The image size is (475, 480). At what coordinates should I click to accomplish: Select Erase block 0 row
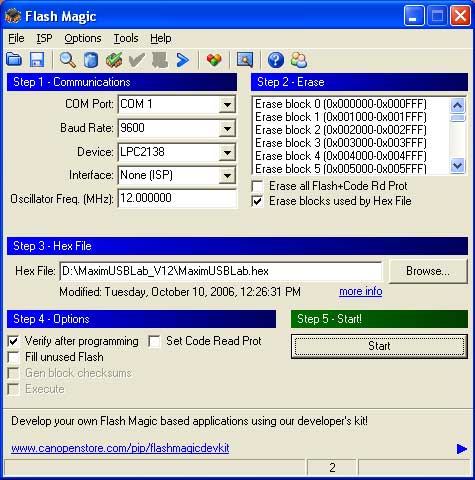(341, 104)
